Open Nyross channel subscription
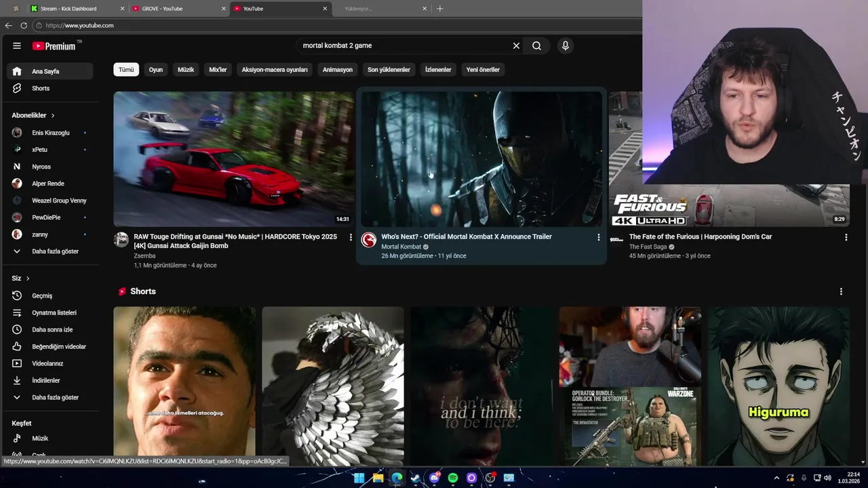 [x=50, y=167]
